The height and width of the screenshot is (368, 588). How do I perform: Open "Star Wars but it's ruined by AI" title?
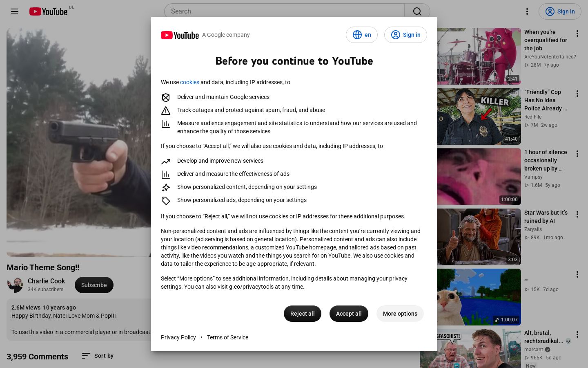[x=546, y=217]
